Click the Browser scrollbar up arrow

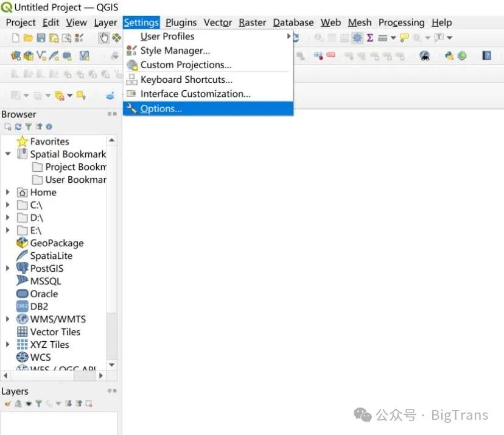(112, 140)
